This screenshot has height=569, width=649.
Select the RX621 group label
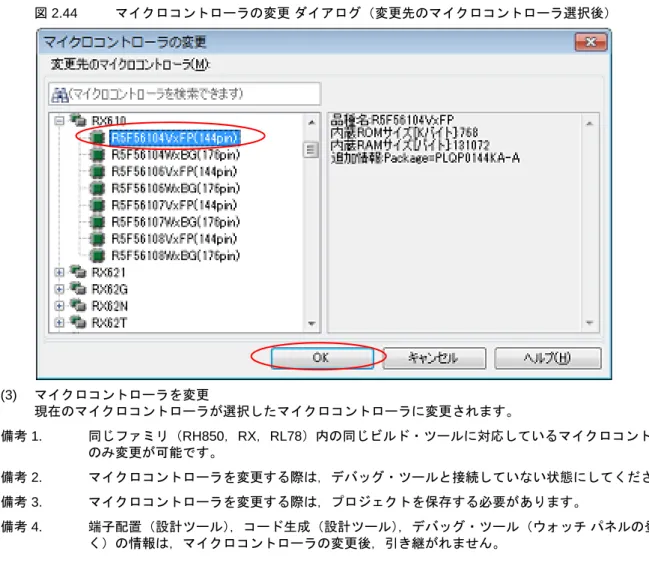click(x=108, y=272)
